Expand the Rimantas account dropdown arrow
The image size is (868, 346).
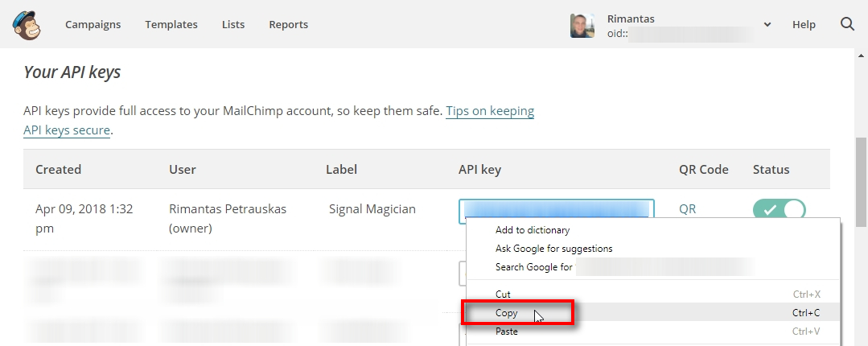(x=767, y=25)
